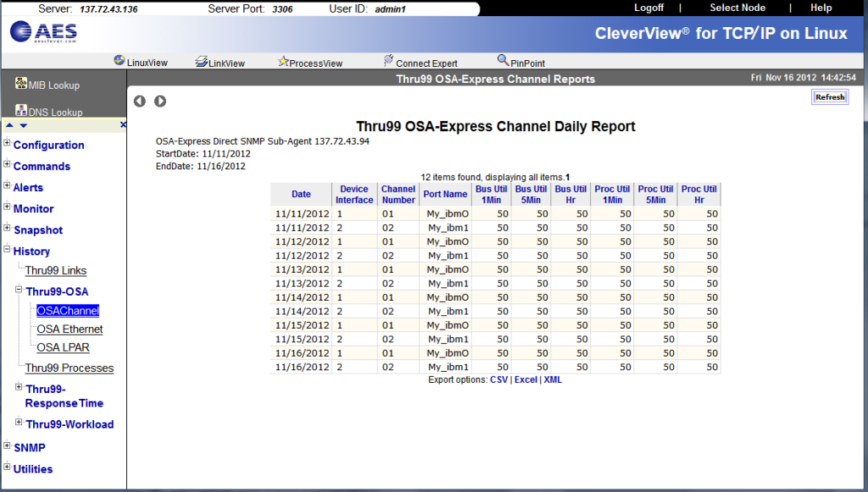The width and height of the screenshot is (868, 492).
Task: Click the PinPoint magnifier icon
Action: pos(503,61)
